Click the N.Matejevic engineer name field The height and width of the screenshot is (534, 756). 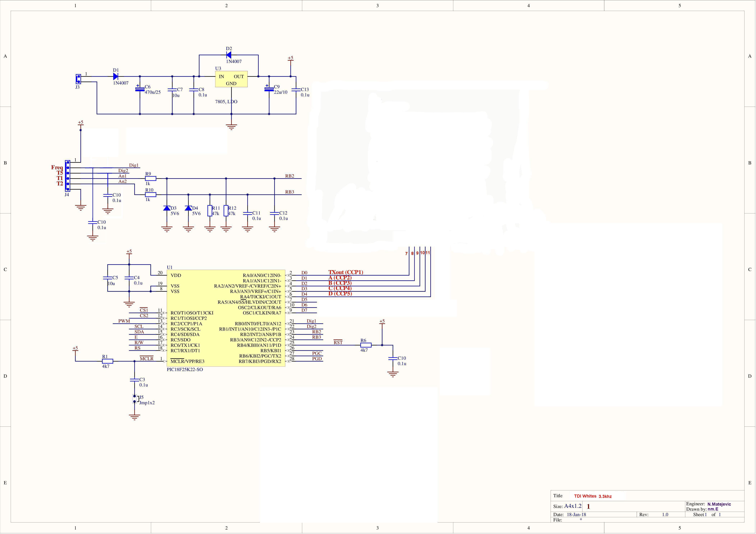point(719,504)
